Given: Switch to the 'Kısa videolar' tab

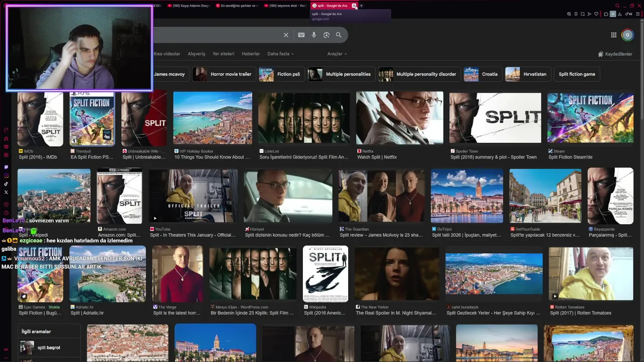Looking at the screenshot, I should pyautogui.click(x=167, y=54).
